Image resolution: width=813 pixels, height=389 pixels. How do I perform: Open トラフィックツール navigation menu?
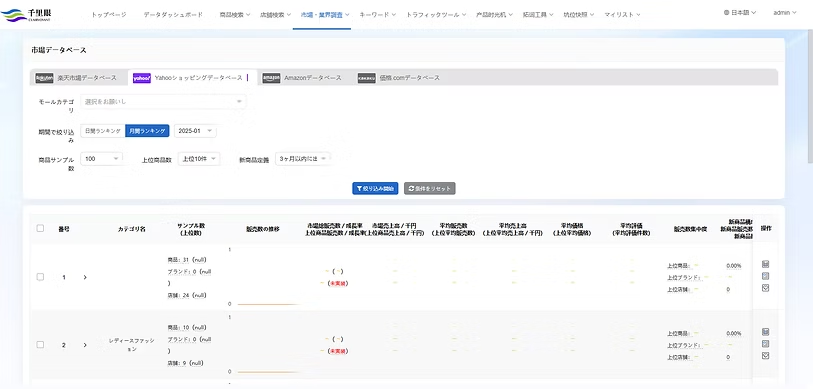[436, 15]
